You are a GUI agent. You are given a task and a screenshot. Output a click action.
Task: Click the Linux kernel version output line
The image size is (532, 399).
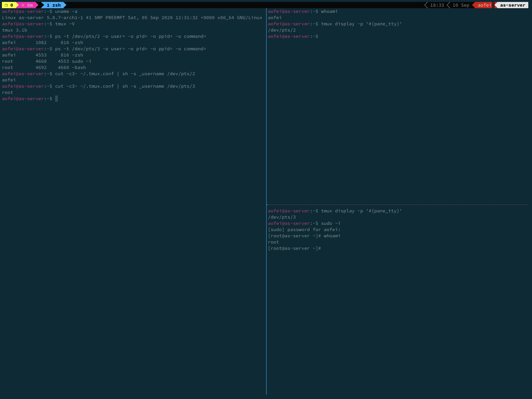coord(132,18)
